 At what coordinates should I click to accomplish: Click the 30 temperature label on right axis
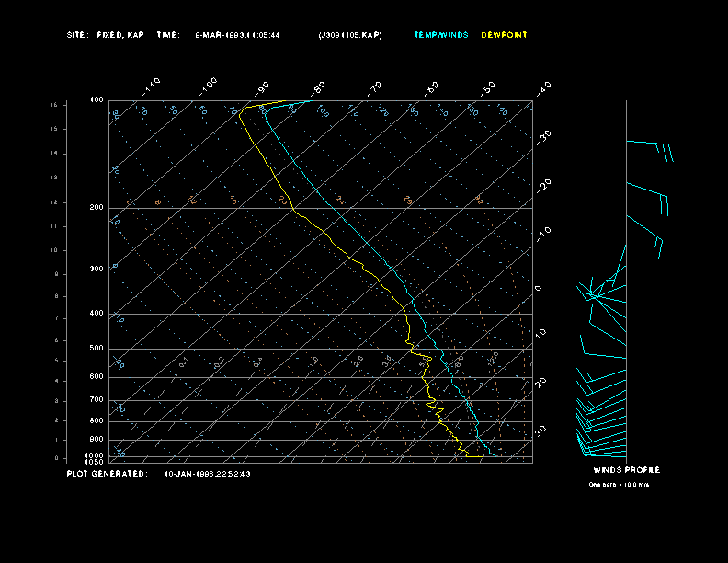tap(541, 430)
